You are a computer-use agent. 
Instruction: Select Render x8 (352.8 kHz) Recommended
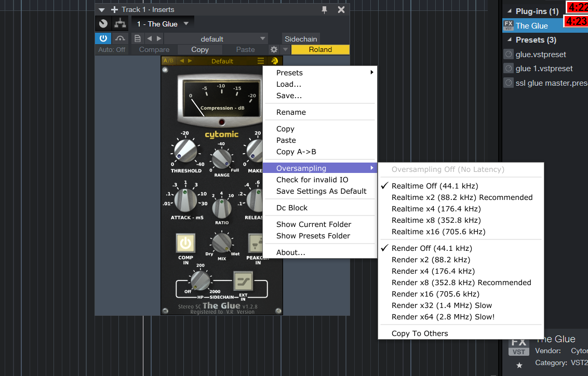point(461,283)
